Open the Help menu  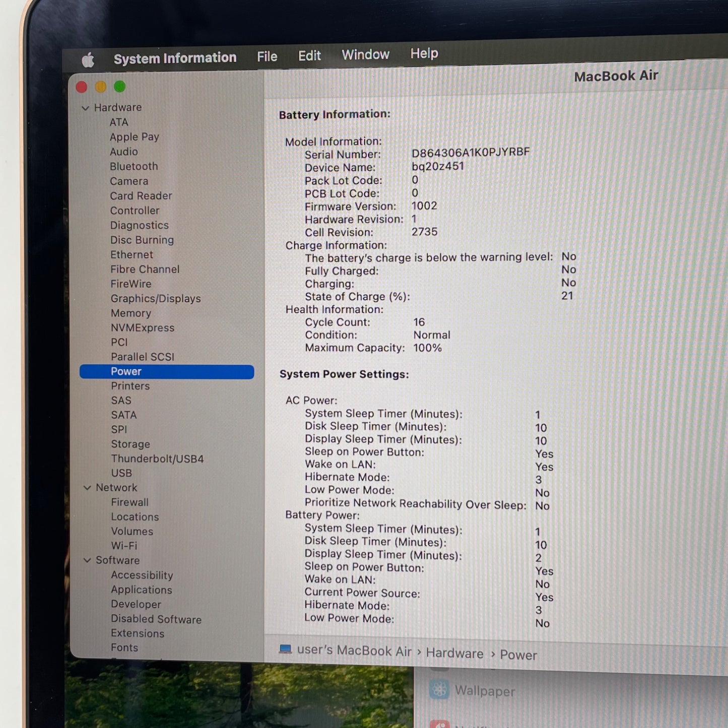[424, 53]
